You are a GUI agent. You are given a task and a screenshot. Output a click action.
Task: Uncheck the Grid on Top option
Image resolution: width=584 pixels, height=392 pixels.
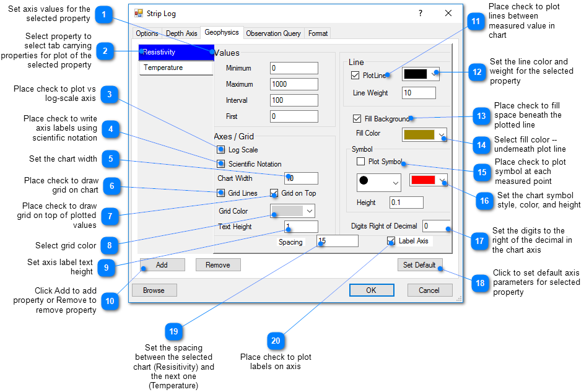(274, 193)
